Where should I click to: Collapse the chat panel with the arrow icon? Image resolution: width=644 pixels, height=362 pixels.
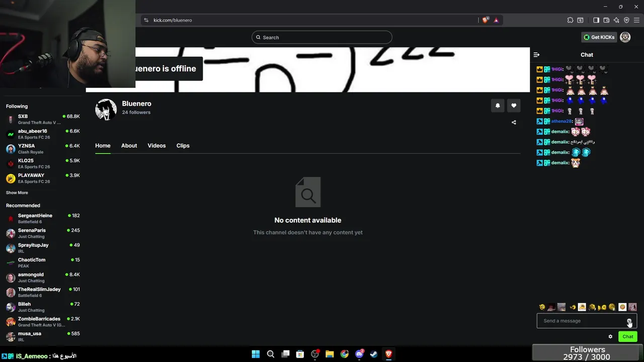[x=536, y=55]
